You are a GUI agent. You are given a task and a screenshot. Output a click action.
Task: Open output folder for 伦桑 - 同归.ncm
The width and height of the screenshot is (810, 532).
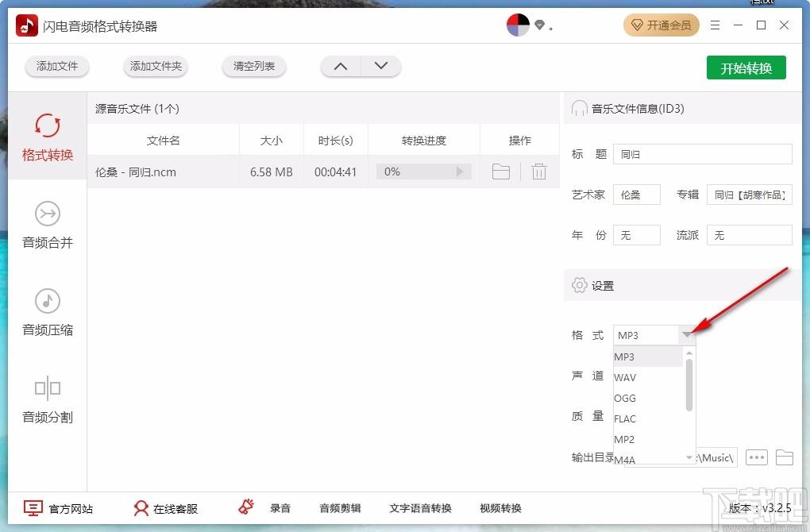(500, 172)
